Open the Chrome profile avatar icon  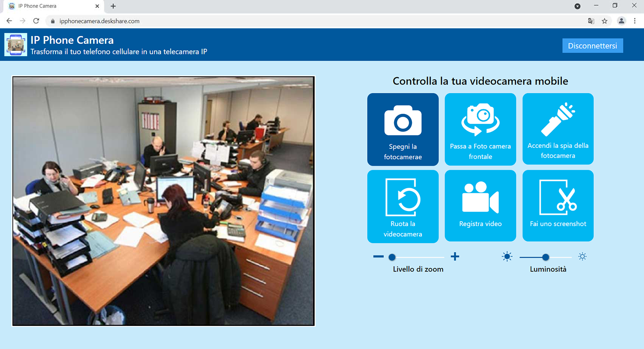pos(621,21)
